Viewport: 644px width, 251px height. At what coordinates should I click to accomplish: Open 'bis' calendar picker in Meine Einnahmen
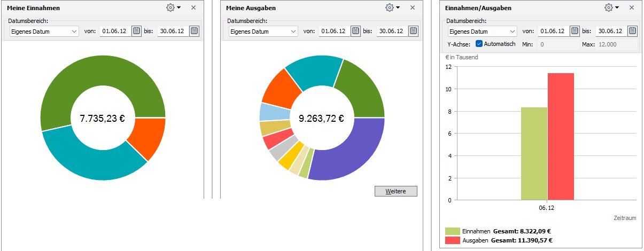pos(195,31)
